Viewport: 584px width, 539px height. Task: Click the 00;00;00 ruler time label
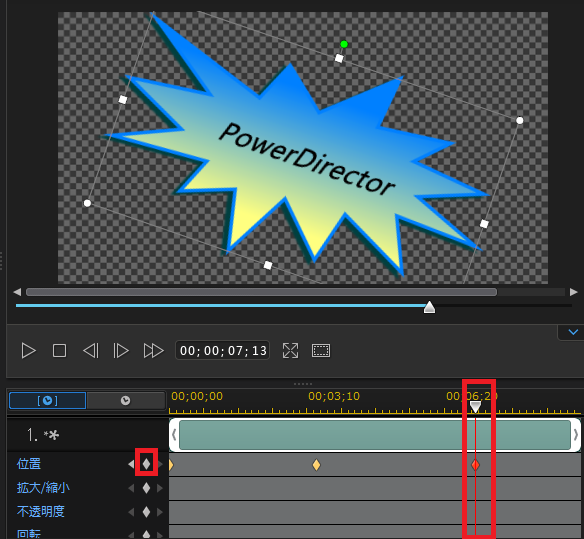click(x=197, y=396)
